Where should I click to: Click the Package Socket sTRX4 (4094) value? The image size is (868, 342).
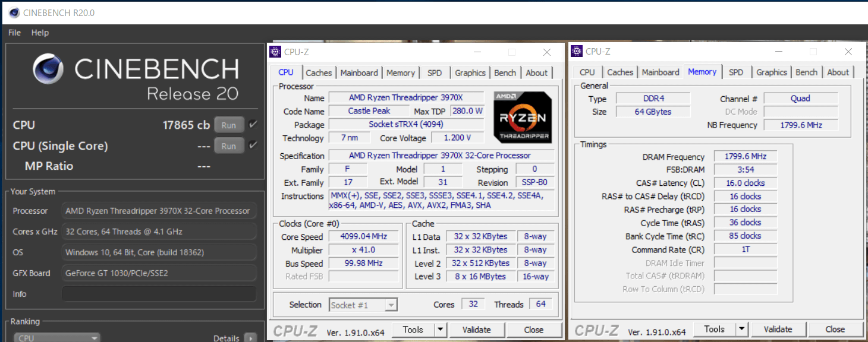405,125
